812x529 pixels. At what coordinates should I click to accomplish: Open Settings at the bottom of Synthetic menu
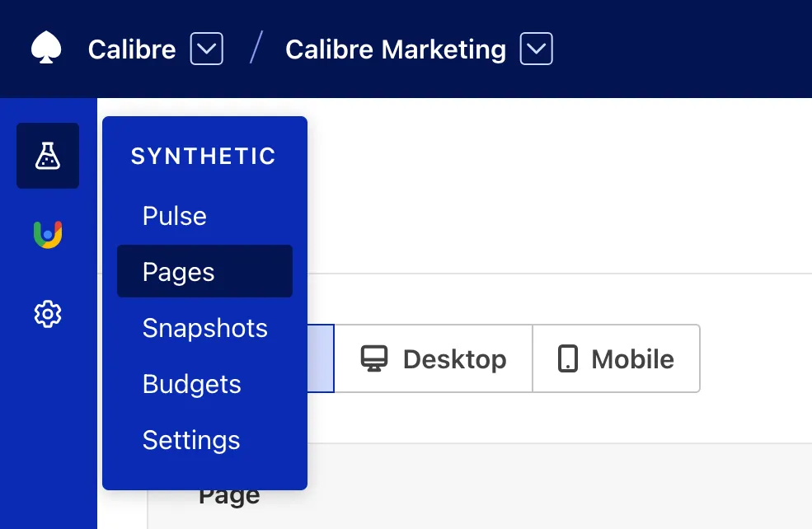[191, 440]
